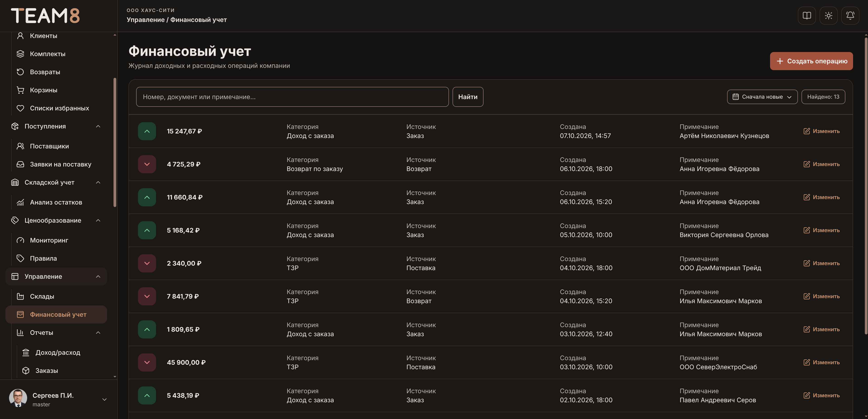The height and width of the screenshot is (419, 868).
Task: Open Склады page
Action: point(56,296)
